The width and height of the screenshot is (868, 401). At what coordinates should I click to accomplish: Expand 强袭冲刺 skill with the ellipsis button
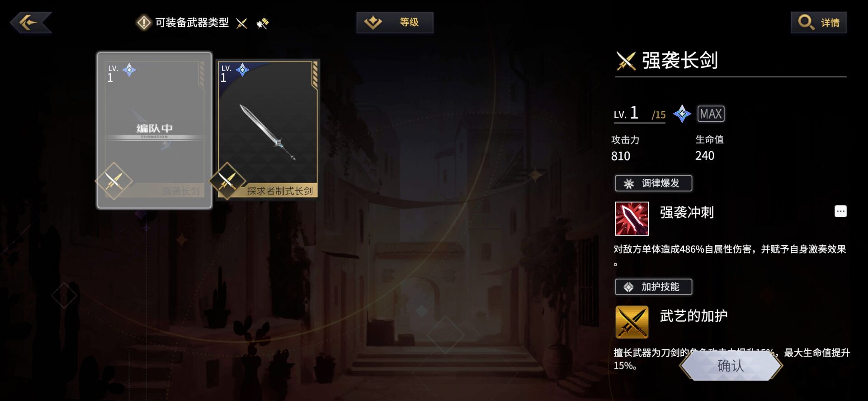840,211
